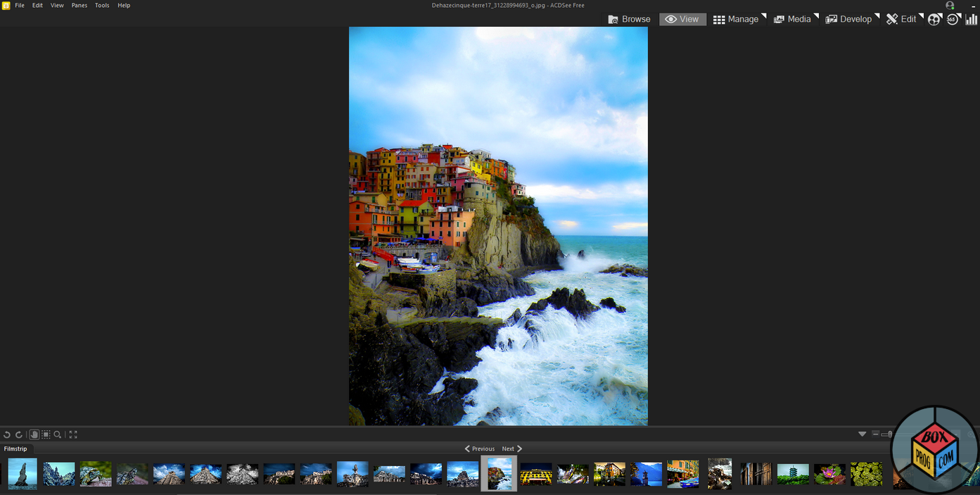Switch to Browse mode

(x=629, y=19)
